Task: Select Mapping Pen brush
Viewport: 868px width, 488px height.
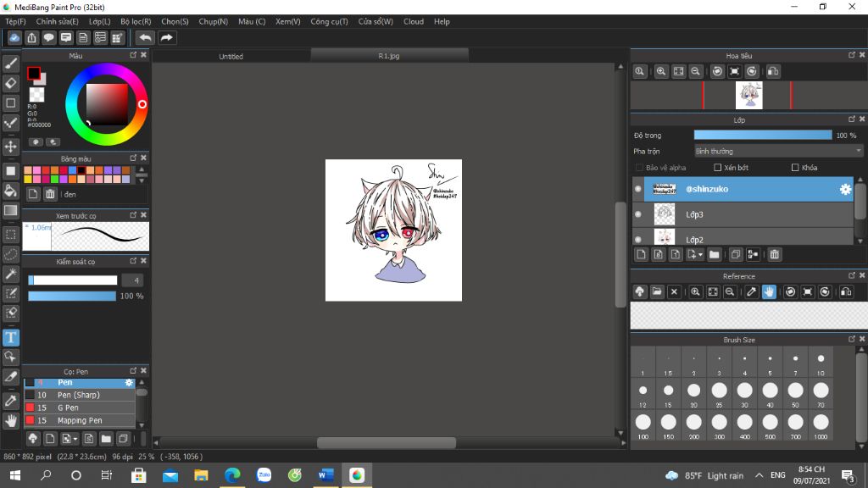Action: click(x=79, y=420)
